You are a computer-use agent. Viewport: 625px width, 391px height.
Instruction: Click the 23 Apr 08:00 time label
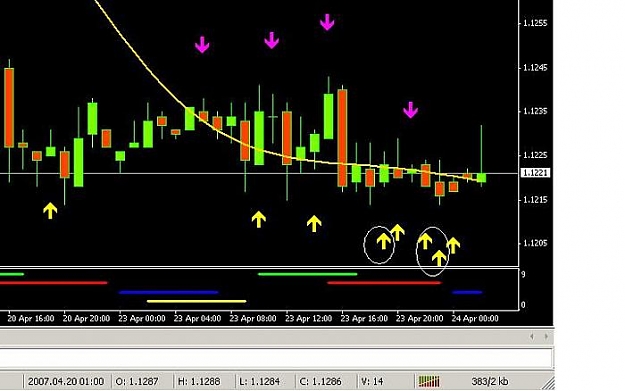pyautogui.click(x=253, y=318)
